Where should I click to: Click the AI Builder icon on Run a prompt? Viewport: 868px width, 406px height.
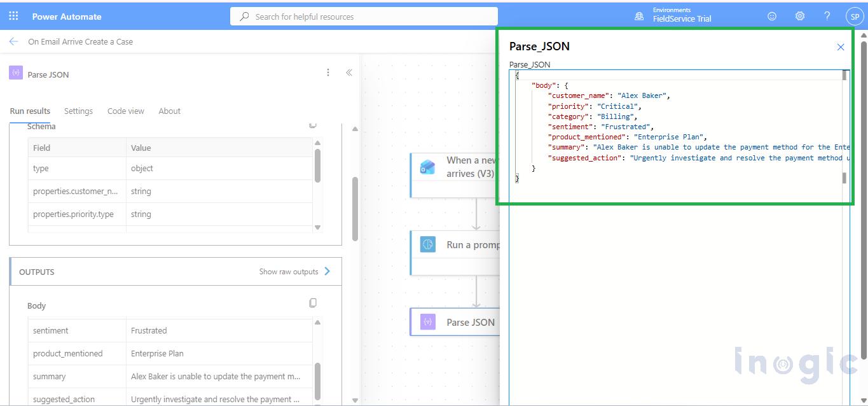pyautogui.click(x=427, y=244)
